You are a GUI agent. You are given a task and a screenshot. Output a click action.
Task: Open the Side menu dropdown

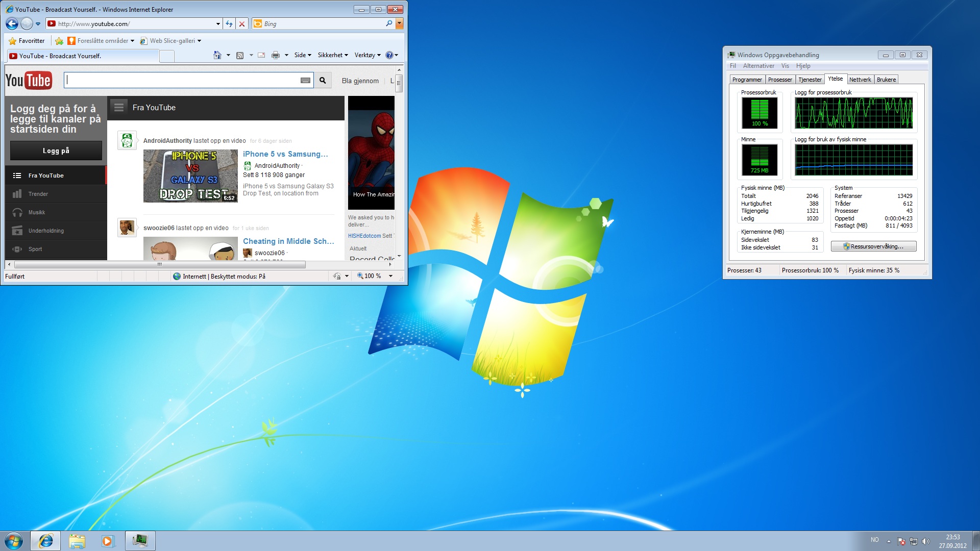[303, 55]
